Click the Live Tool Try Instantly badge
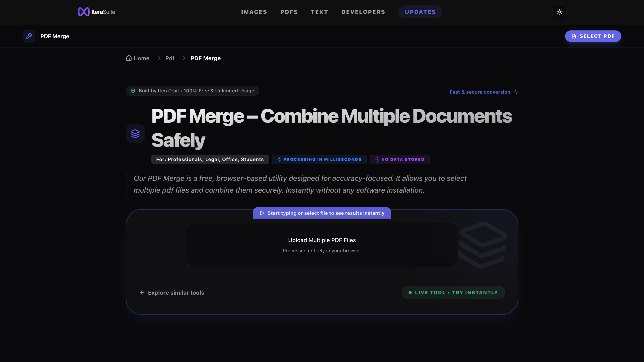This screenshot has width=644, height=362. 453,292
